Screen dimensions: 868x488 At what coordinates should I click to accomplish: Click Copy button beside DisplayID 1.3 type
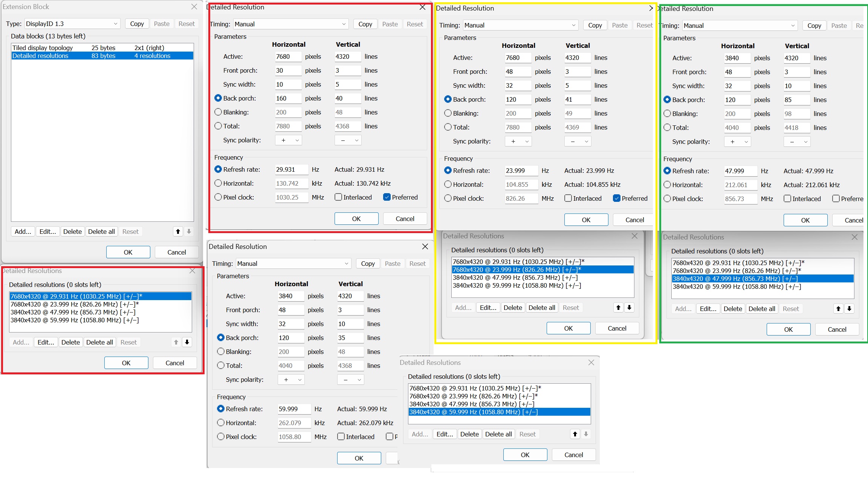(x=137, y=24)
